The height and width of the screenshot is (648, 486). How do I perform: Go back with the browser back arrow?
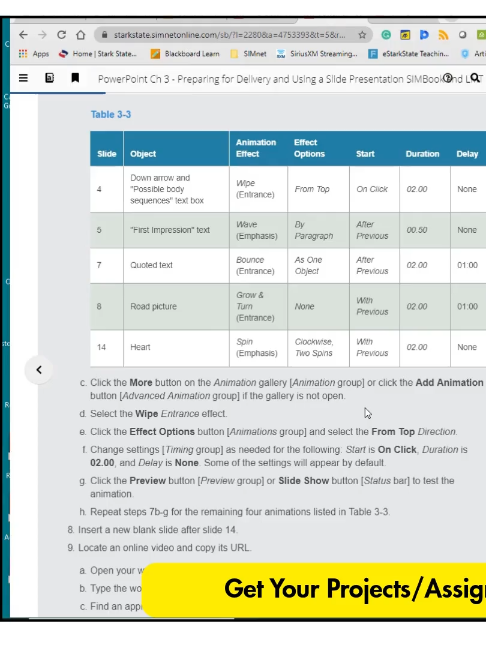click(x=24, y=35)
